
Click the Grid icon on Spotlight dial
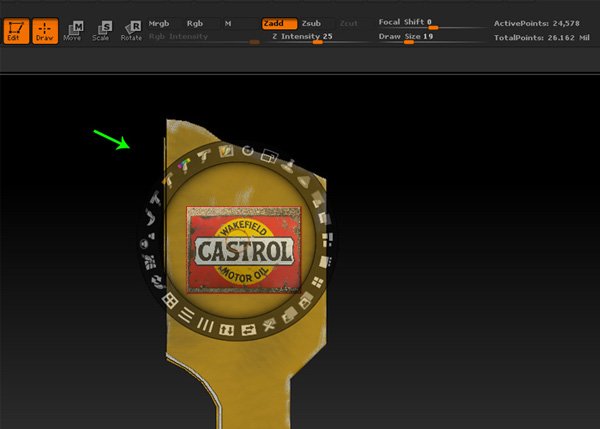[x=170, y=301]
